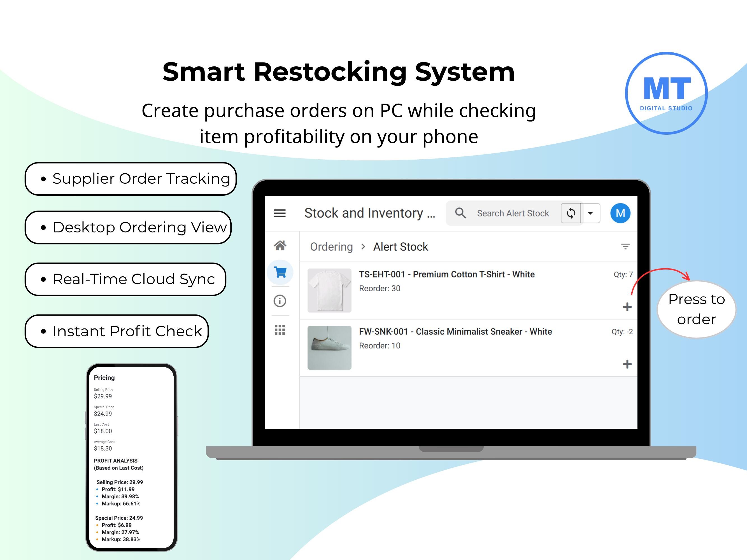Screen dimensions: 747x560
Task: Go to the Home icon in the sidebar
Action: pos(280,245)
